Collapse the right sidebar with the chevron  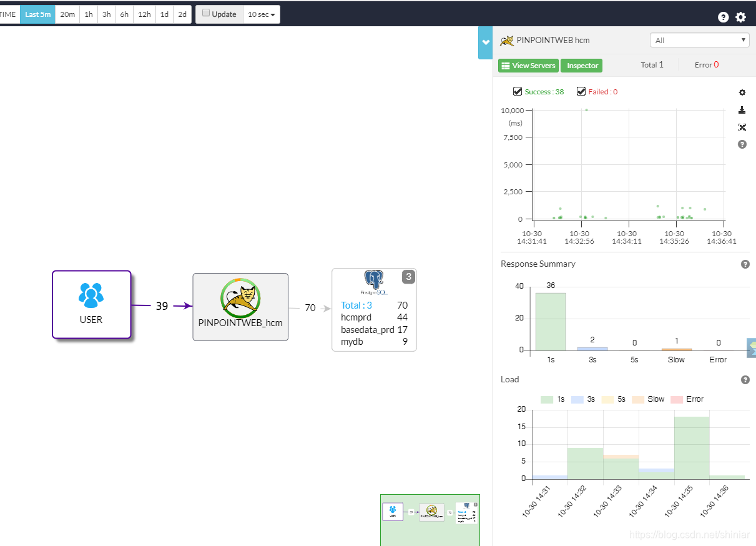[x=485, y=42]
